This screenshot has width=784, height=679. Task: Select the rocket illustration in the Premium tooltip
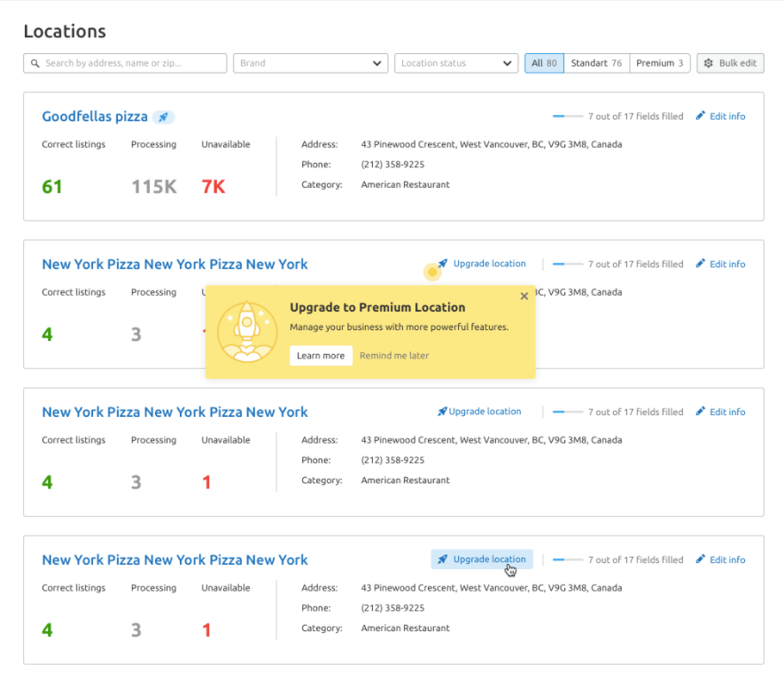click(248, 331)
